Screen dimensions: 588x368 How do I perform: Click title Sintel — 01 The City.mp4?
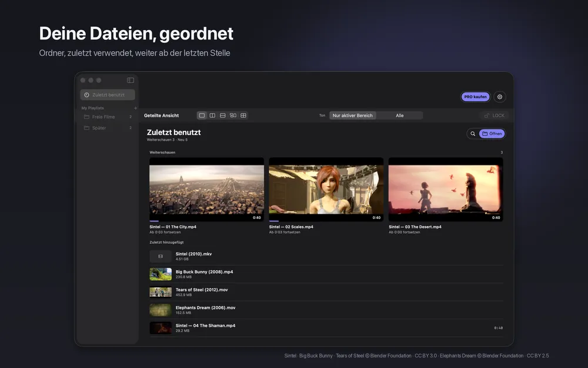coord(173,227)
